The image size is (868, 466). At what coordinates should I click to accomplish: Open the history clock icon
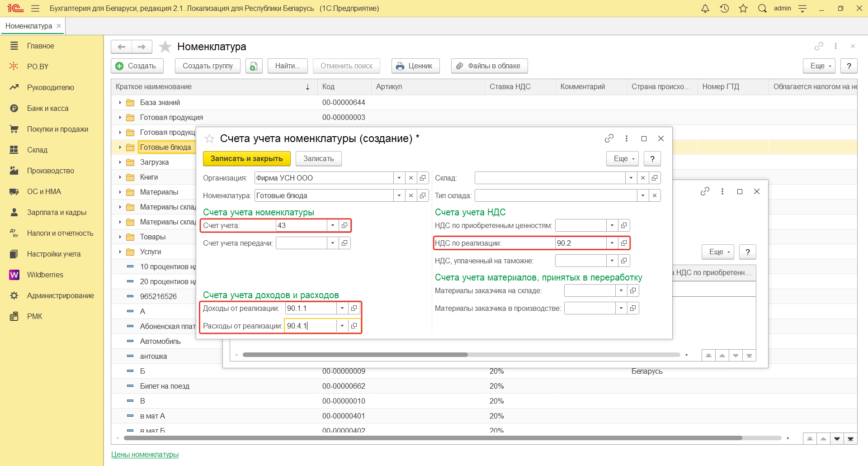[724, 9]
